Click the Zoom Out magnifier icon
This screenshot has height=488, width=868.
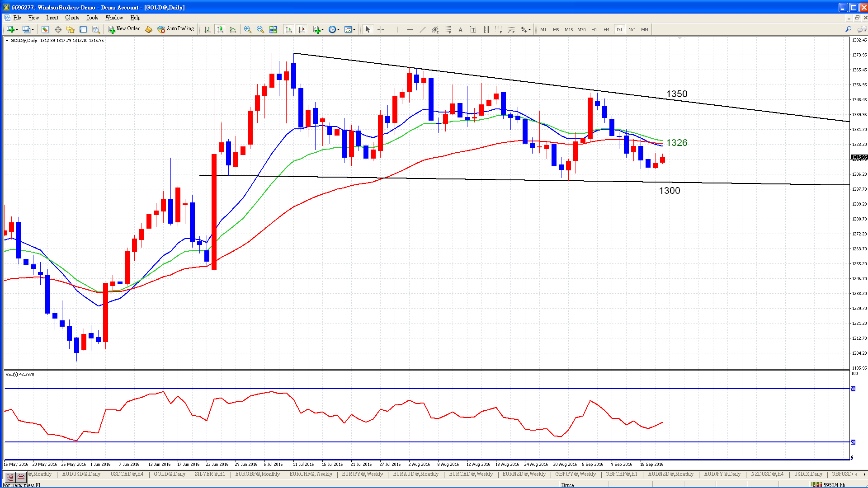point(260,29)
